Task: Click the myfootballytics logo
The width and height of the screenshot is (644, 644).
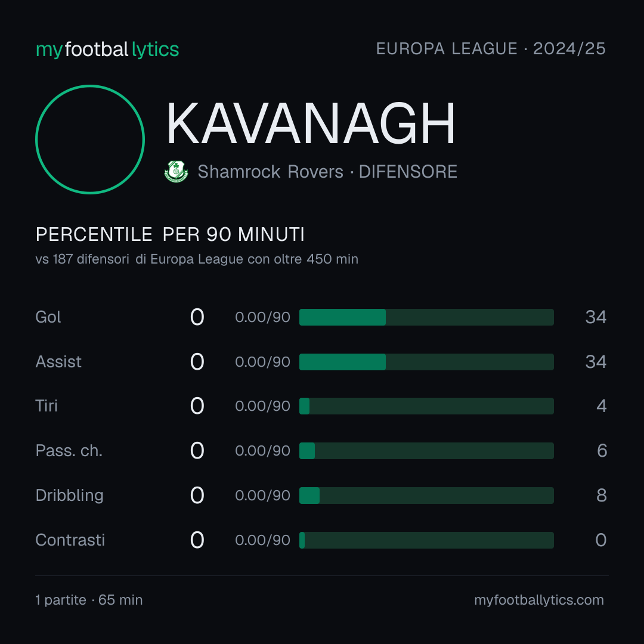Action: [107, 49]
